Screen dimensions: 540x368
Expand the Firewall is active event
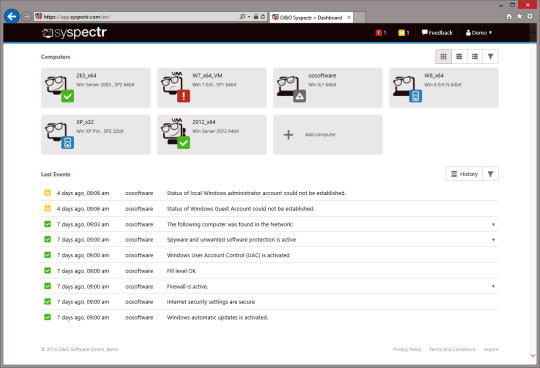(x=493, y=286)
